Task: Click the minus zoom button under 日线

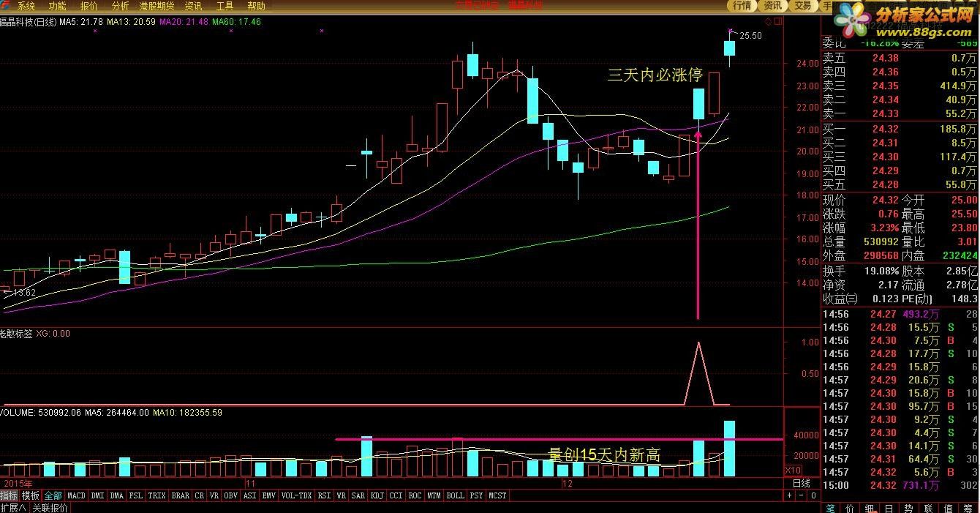Action: pyautogui.click(x=802, y=495)
